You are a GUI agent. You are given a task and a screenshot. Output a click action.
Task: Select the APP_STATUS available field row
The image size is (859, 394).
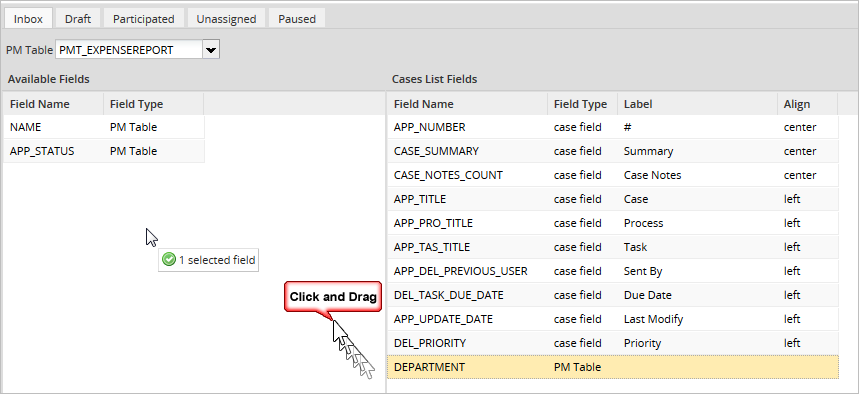coord(104,151)
